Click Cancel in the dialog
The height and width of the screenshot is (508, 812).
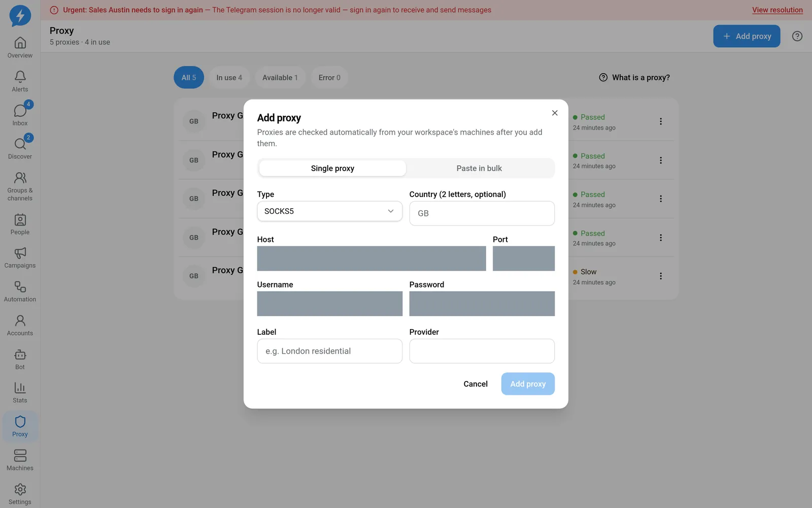pyautogui.click(x=476, y=384)
